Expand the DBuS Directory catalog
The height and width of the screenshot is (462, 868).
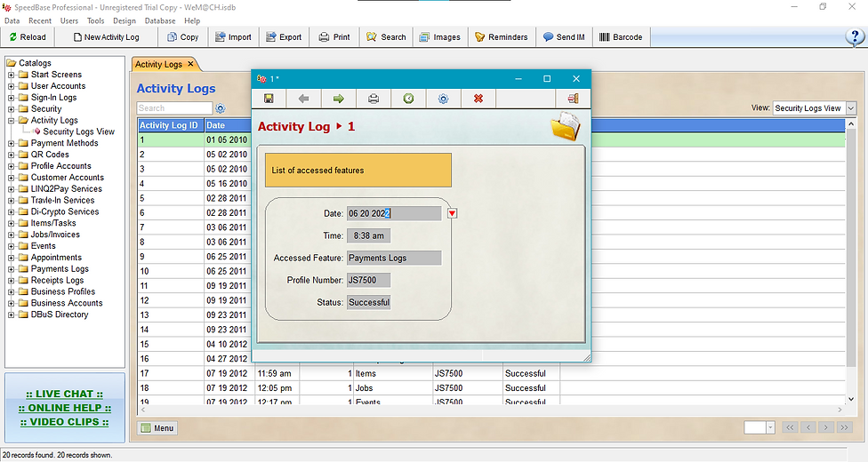click(11, 315)
